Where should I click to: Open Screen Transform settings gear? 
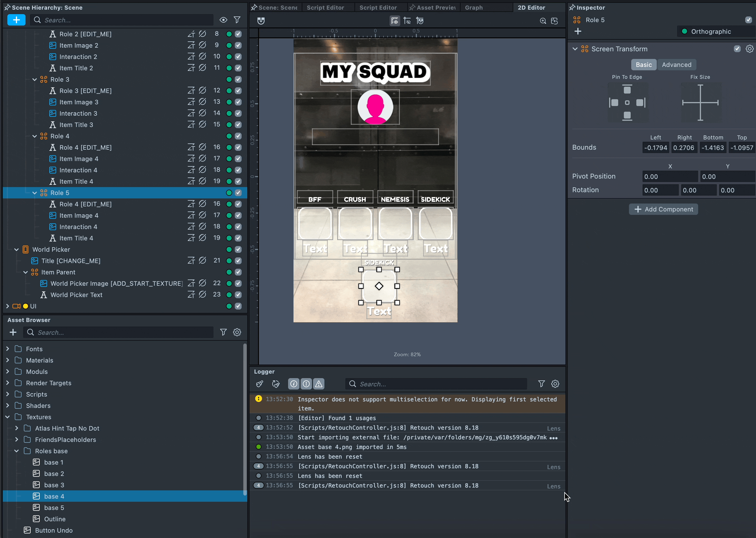point(749,49)
